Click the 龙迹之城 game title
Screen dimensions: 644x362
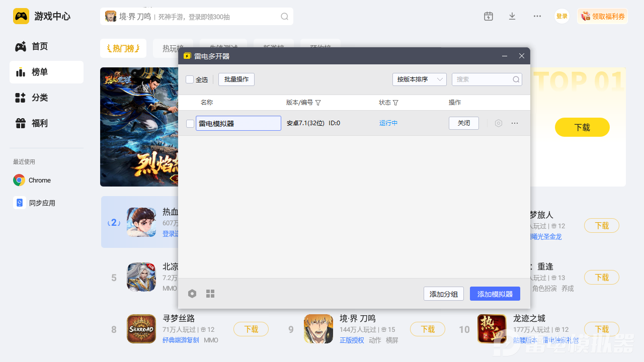pos(529,318)
